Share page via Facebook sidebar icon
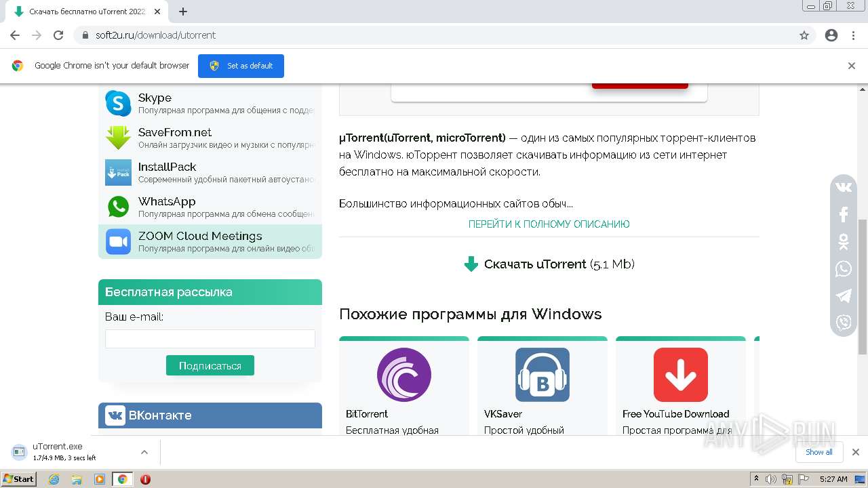 coord(844,215)
